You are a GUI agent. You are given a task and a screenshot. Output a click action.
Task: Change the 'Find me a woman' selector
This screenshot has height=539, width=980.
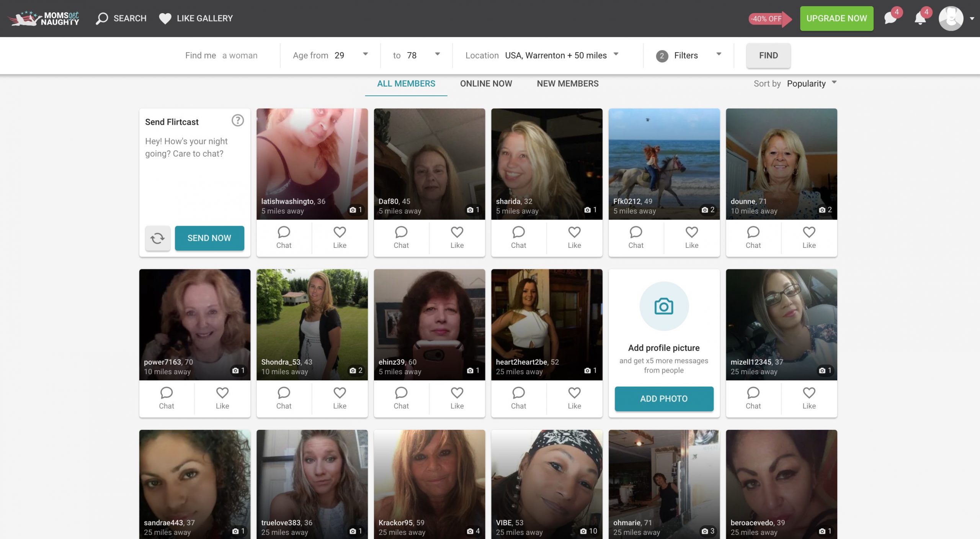click(221, 55)
